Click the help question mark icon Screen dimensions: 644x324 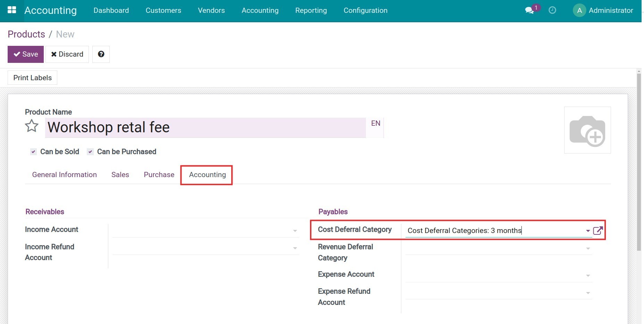coord(101,54)
